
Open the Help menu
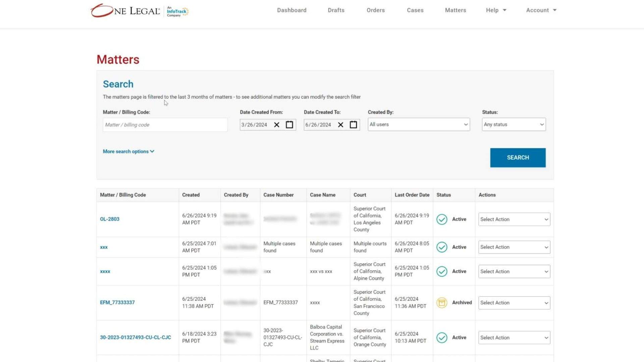[496, 10]
